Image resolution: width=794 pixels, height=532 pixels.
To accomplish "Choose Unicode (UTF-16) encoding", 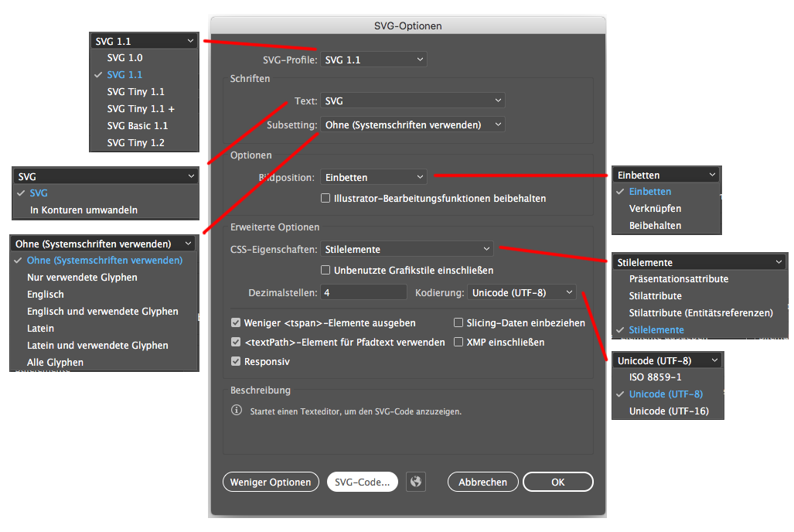I will [x=667, y=411].
